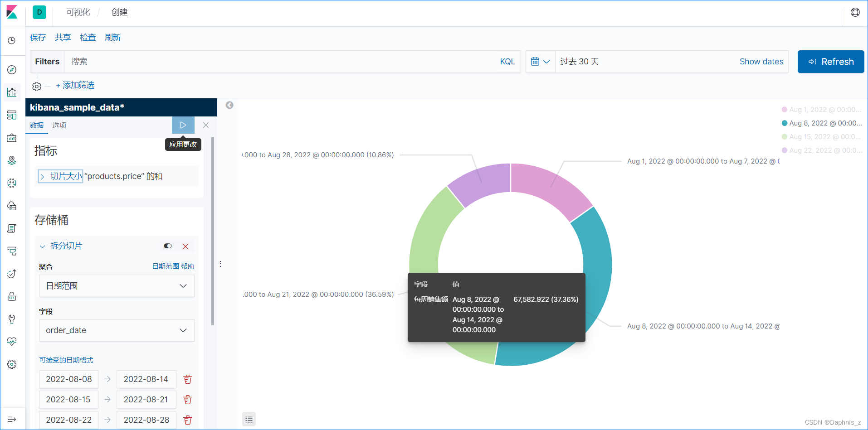Open Management gear icon in sidebar
The image size is (868, 430).
click(12, 364)
